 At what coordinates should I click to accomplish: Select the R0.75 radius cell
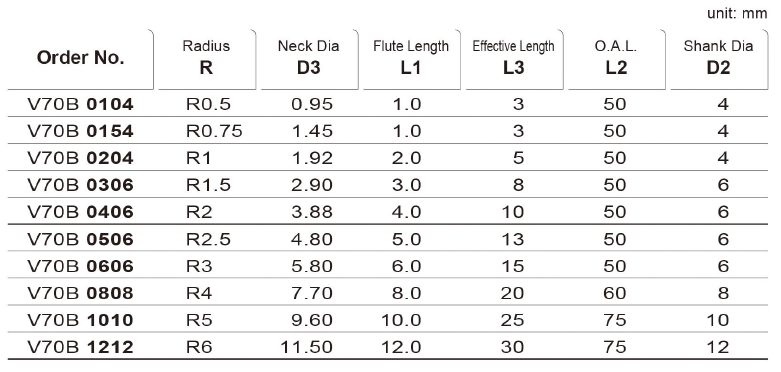(214, 131)
